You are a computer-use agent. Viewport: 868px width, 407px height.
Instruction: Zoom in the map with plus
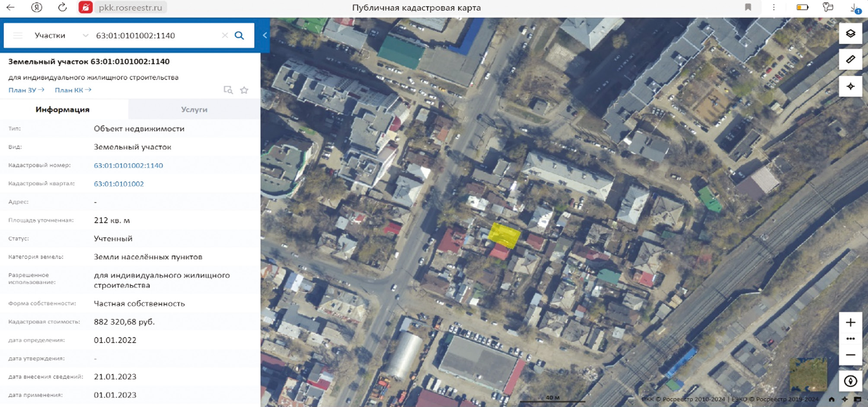point(850,323)
